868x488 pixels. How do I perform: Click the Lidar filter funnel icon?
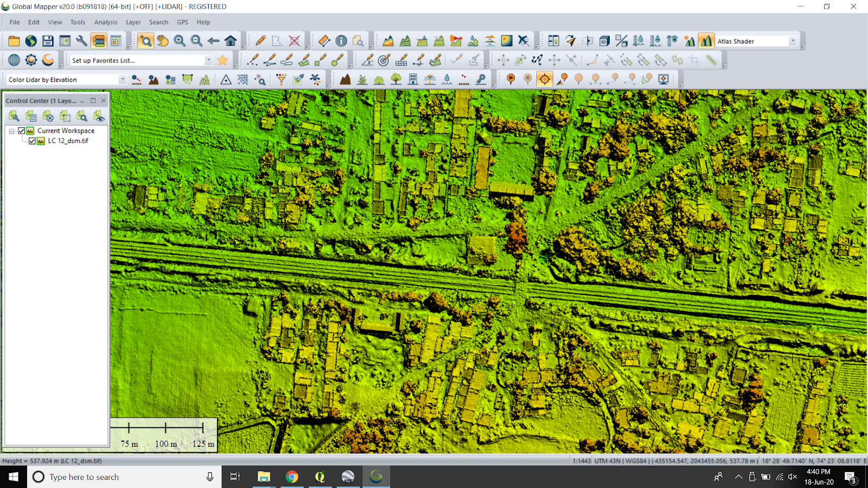(281, 80)
